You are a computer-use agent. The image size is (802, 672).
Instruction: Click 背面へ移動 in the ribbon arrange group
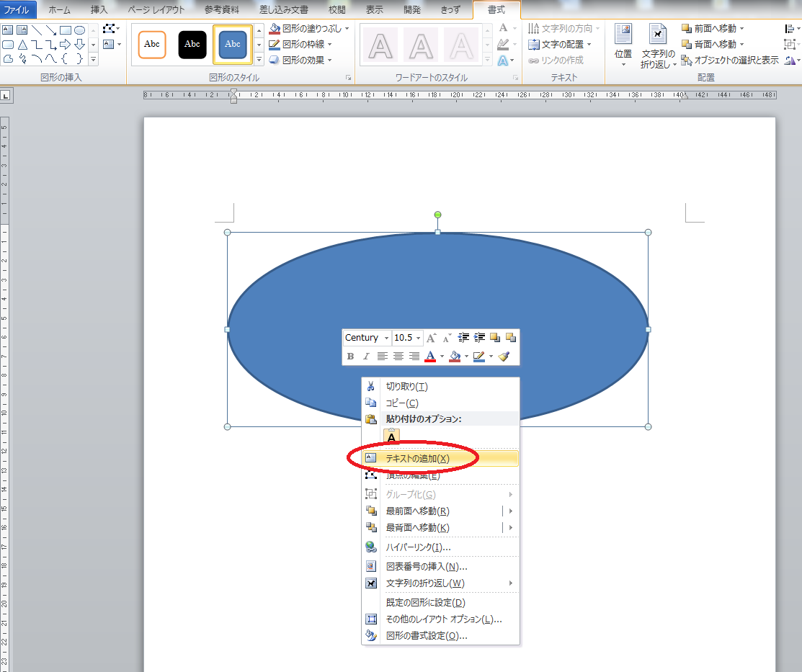click(x=713, y=45)
